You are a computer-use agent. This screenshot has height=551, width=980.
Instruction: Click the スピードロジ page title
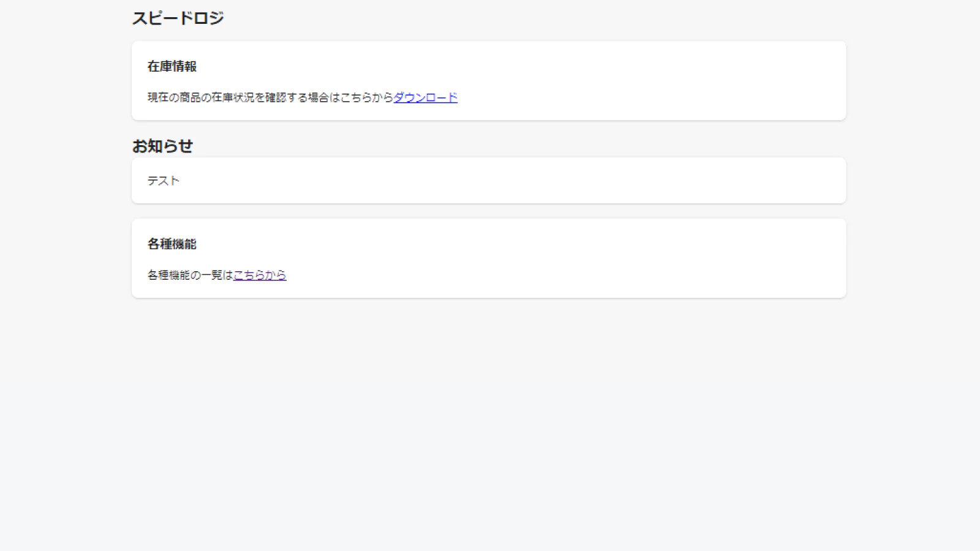(x=178, y=18)
